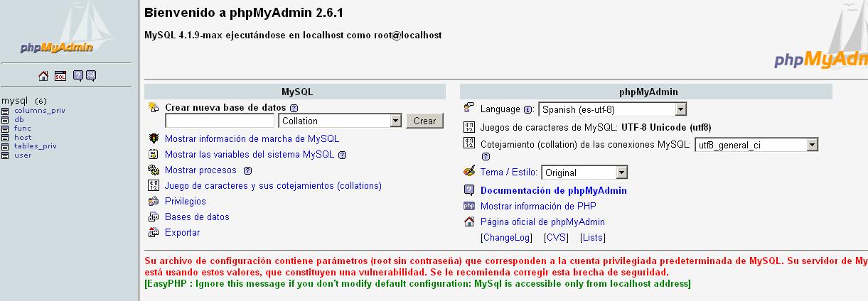The image size is (868, 301).
Task: Click help icon beside variables del sistema MySQL
Action: click(x=342, y=155)
